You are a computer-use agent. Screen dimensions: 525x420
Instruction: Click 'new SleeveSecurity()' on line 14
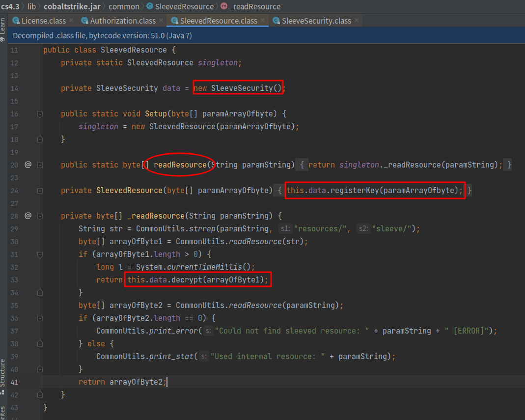238,88
